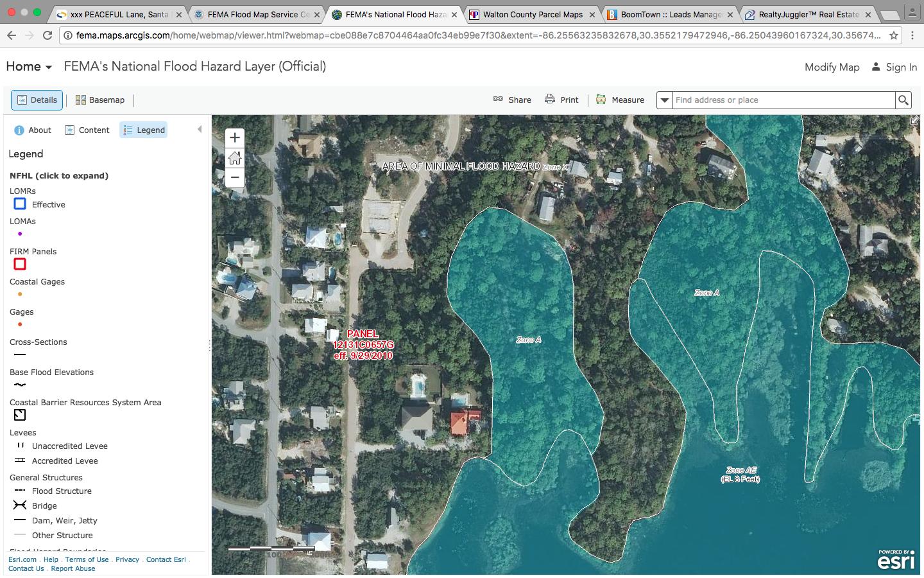Open Contact Esri footer link
Image resolution: width=924 pixels, height=578 pixels.
(x=166, y=559)
